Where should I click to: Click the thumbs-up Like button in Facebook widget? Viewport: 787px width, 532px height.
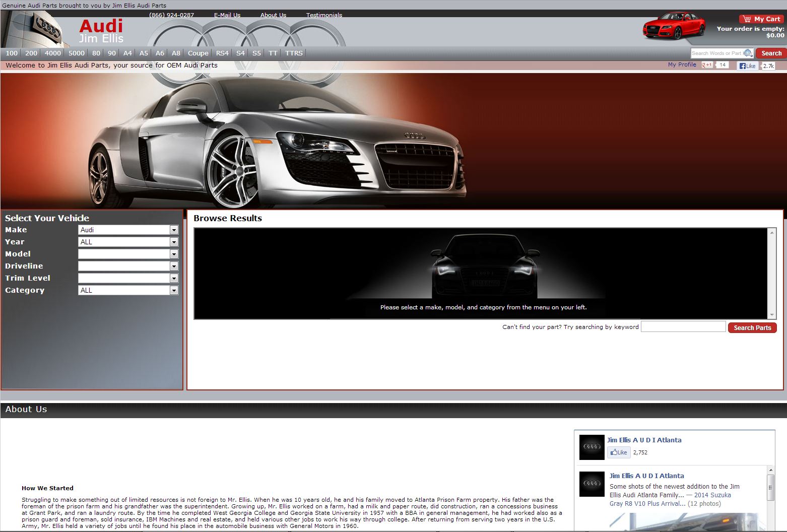(x=618, y=452)
